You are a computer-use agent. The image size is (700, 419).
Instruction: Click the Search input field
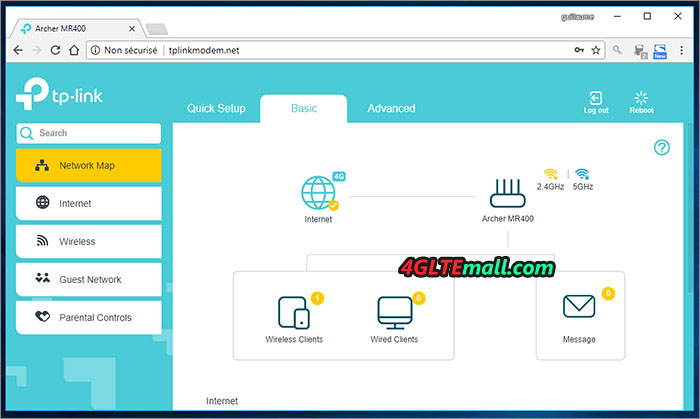(x=95, y=133)
